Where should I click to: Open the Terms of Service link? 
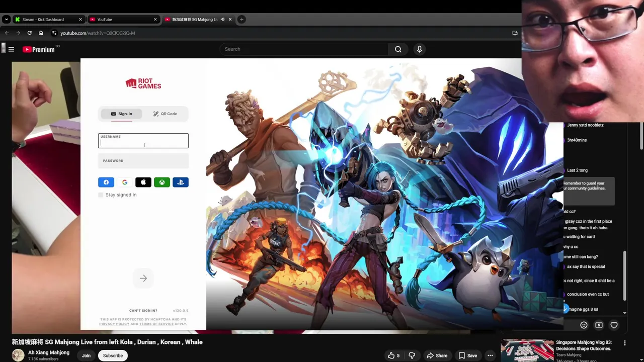pos(156,324)
